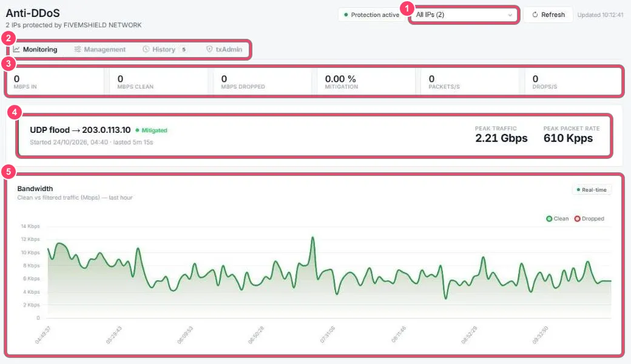Click the 2.21 Gbps peak traffic value
This screenshot has width=631, height=364.
coord(501,138)
